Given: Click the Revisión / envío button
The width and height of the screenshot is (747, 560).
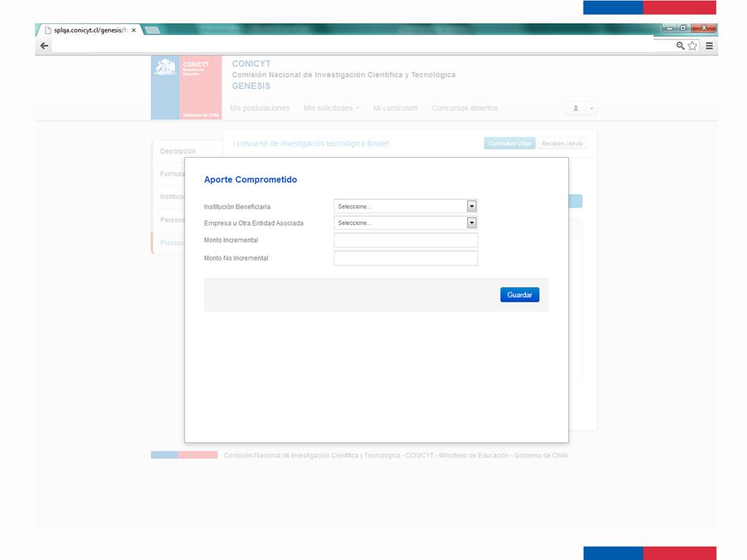Looking at the screenshot, I should 562,143.
